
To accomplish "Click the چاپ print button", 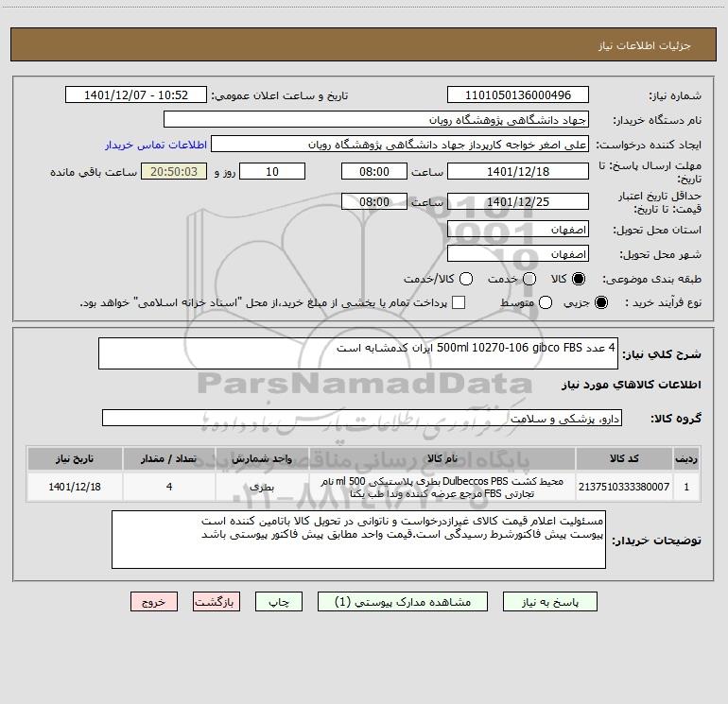I will 279,602.
